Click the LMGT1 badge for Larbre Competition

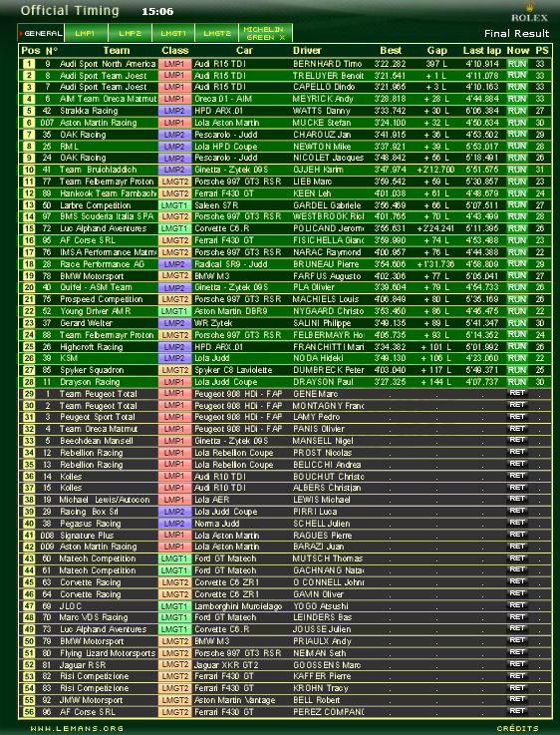tap(174, 205)
